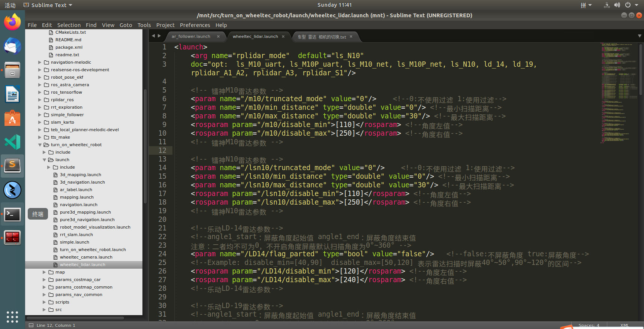Expand the map folder
The image size is (644, 329).
tap(44, 272)
